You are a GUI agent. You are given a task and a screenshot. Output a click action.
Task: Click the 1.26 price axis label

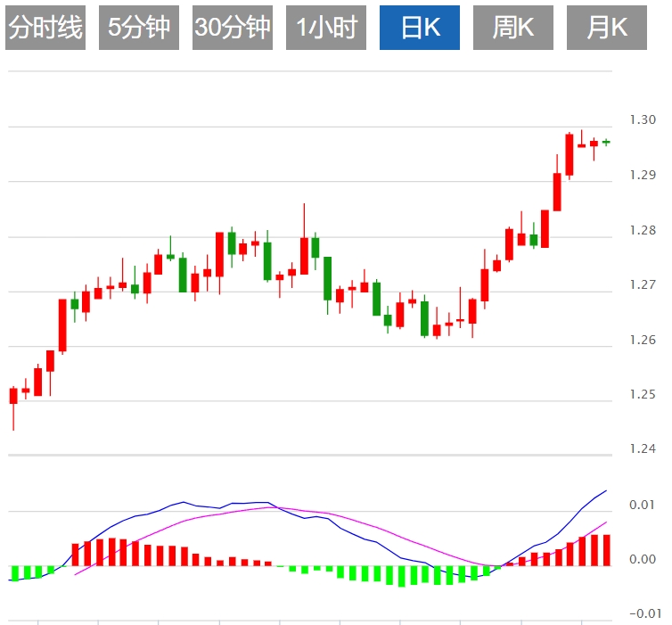(643, 340)
